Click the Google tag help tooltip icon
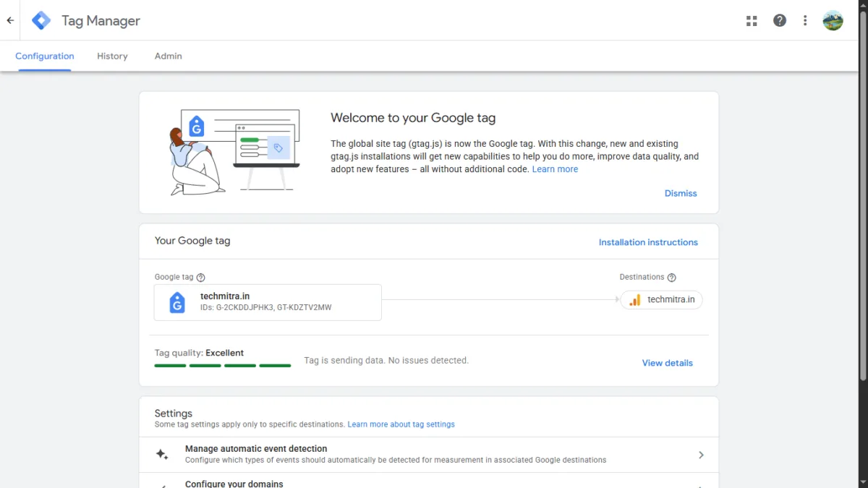Screen dimensions: 868x488 pos(201,278)
